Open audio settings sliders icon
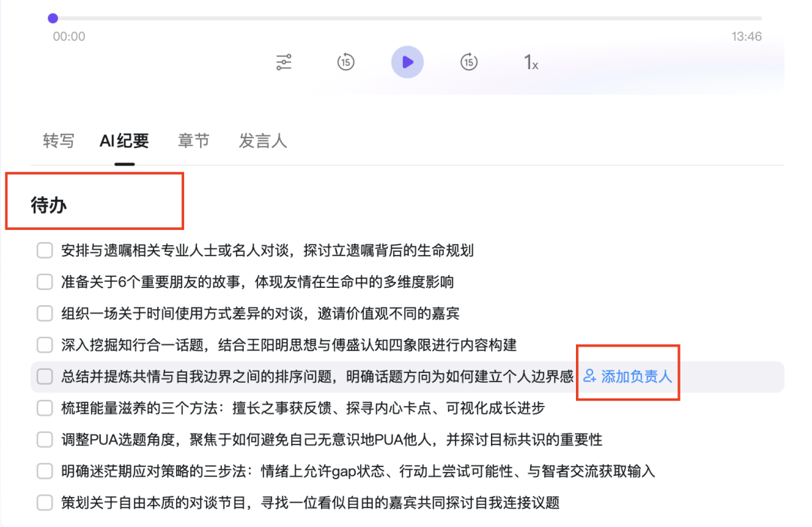 tap(283, 62)
